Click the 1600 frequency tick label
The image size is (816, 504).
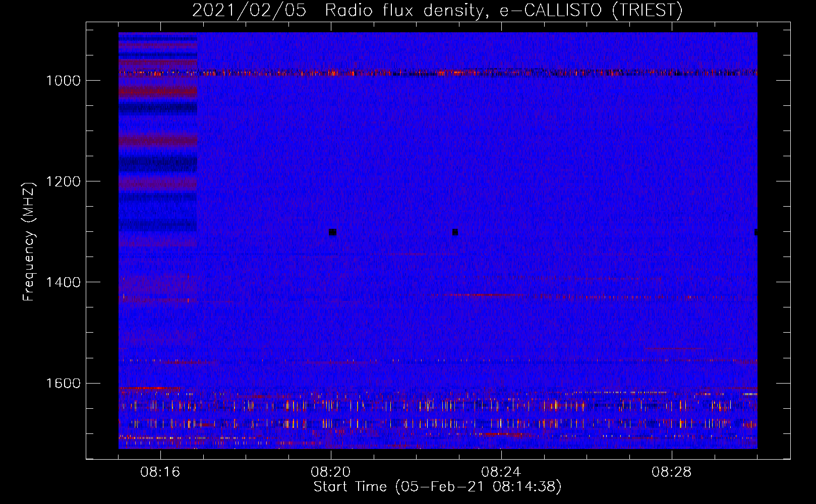pyautogui.click(x=63, y=383)
